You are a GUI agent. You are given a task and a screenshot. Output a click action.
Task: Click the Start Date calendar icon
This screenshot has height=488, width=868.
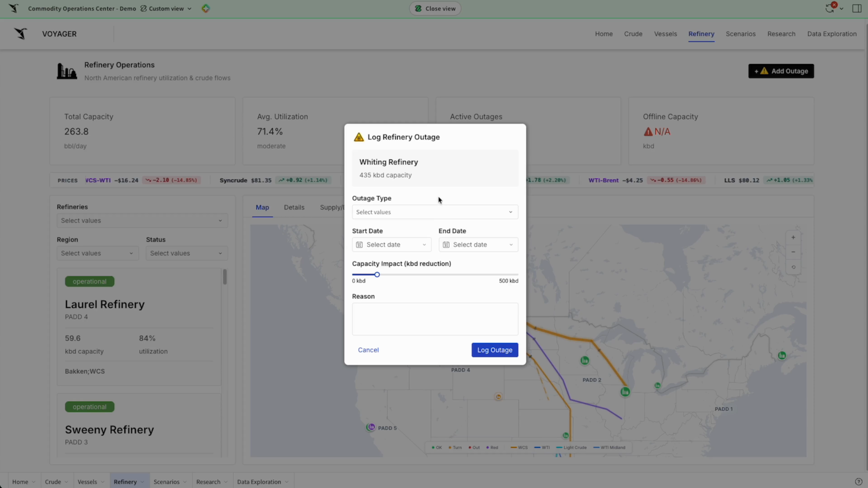359,245
